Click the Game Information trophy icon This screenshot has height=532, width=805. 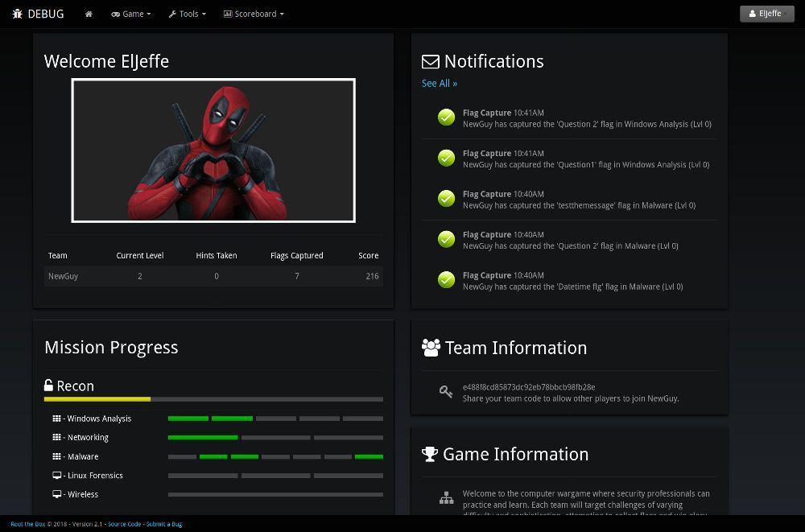tap(430, 454)
